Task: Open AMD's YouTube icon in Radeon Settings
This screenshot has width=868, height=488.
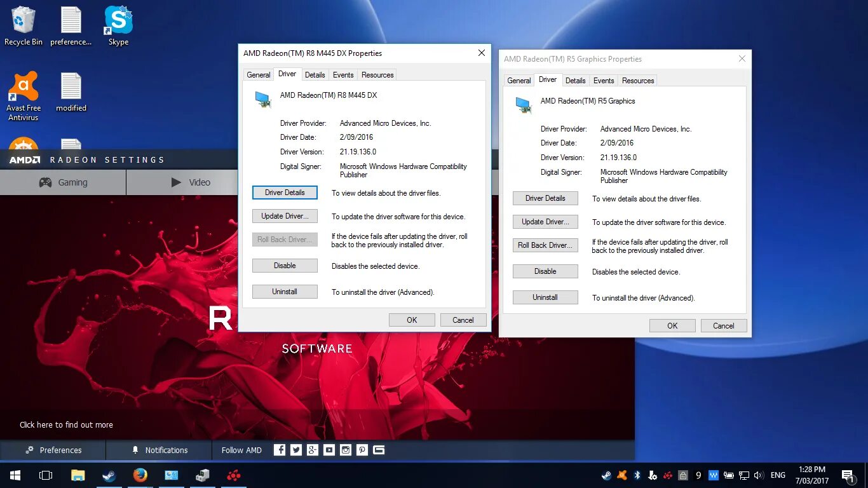Action: (329, 450)
